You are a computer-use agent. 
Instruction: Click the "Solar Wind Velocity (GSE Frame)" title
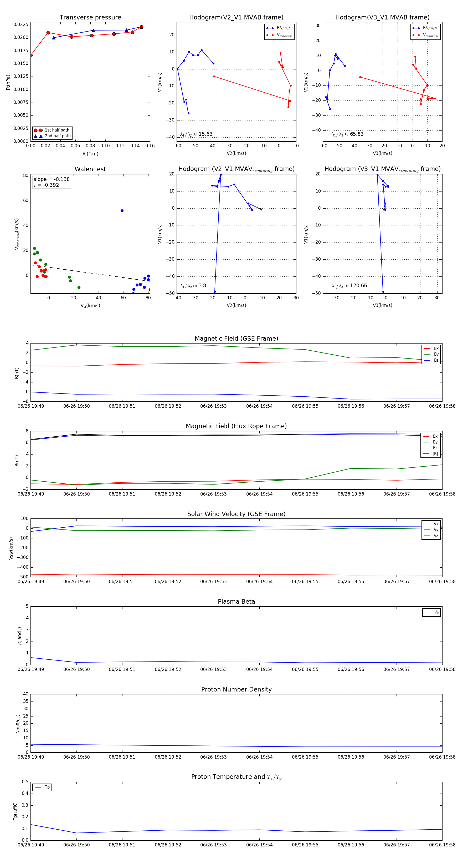[236, 514]
